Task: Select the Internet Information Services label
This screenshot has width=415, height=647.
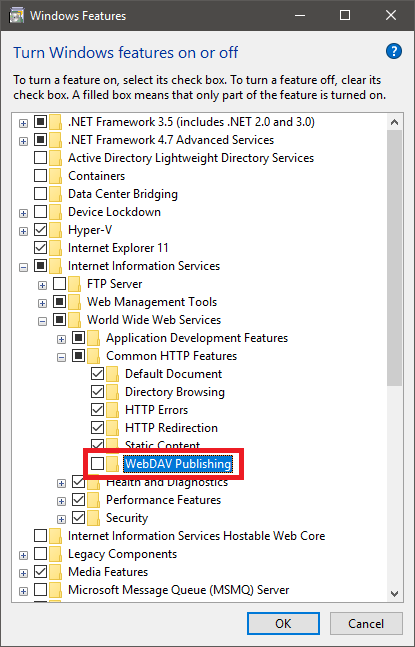Action: coord(144,266)
